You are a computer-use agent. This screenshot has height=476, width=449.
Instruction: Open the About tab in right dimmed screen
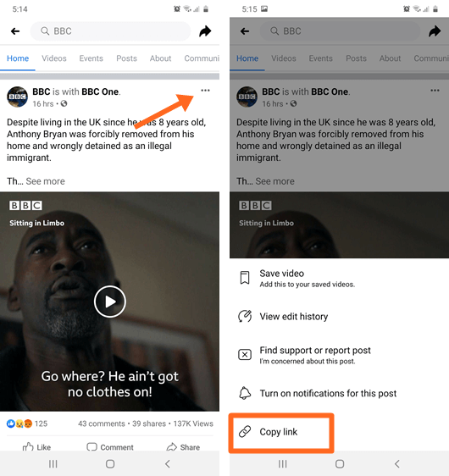390,58
